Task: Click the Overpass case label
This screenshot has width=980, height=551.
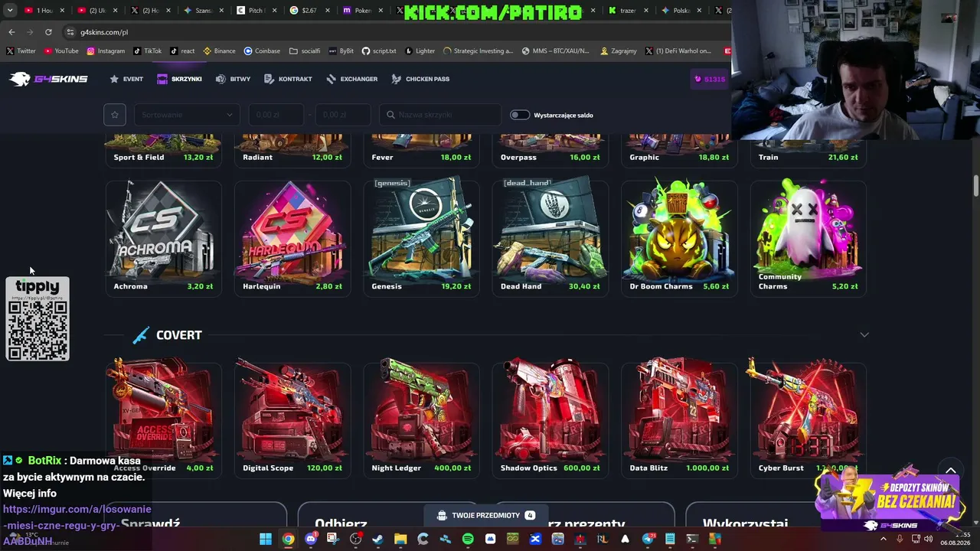Action: [518, 157]
